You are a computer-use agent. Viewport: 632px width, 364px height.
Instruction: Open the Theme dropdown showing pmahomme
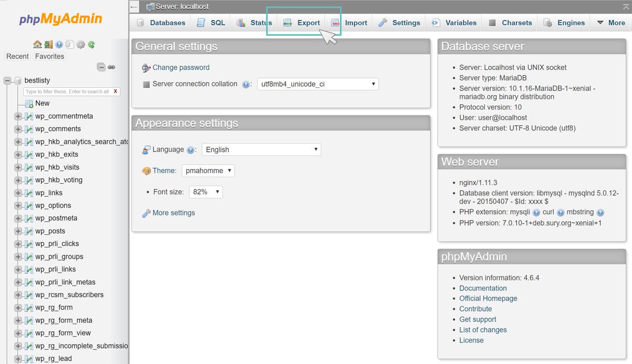[208, 171]
